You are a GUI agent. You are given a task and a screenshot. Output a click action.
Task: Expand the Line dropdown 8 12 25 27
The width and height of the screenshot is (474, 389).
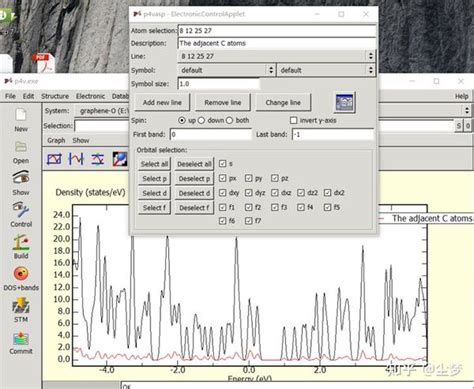tap(276, 56)
